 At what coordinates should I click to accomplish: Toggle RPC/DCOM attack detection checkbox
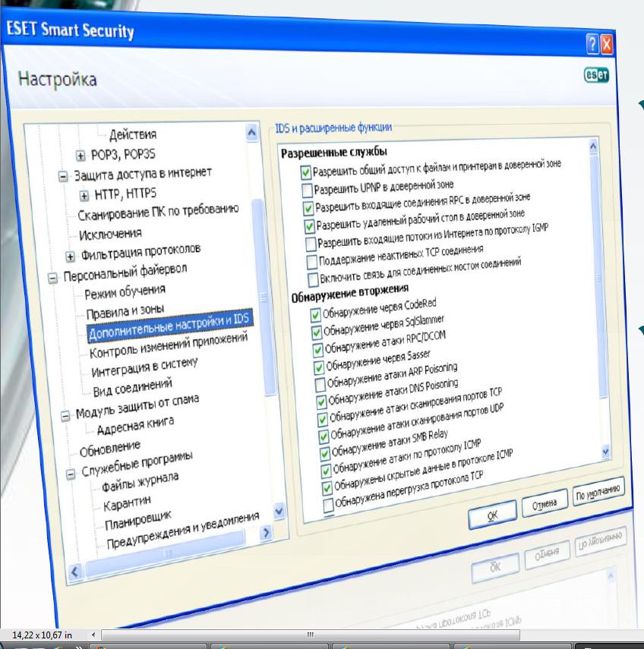pyautogui.click(x=317, y=350)
